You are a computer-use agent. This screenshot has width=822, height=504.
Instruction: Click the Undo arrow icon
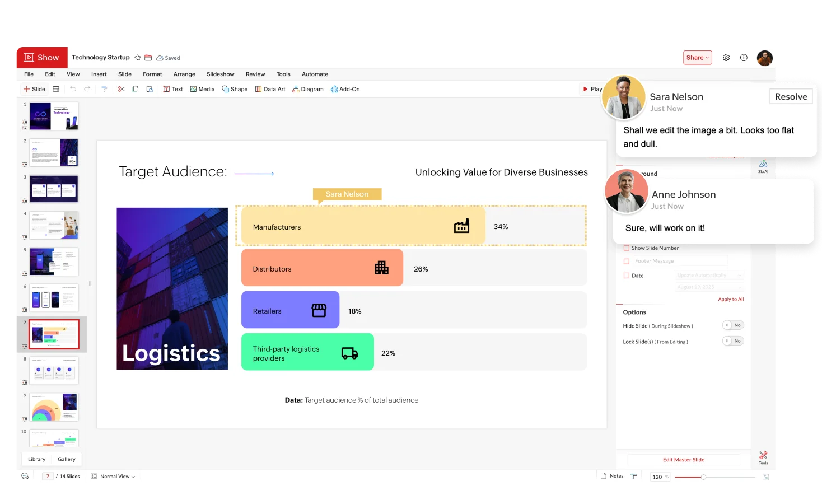[73, 89]
